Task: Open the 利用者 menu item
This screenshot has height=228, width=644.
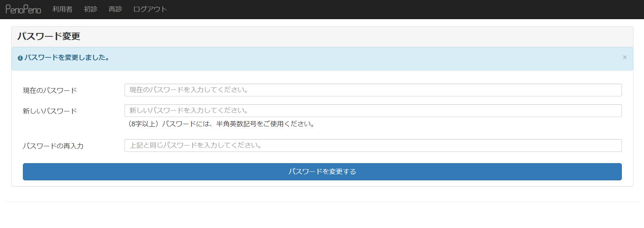Action: [62, 9]
